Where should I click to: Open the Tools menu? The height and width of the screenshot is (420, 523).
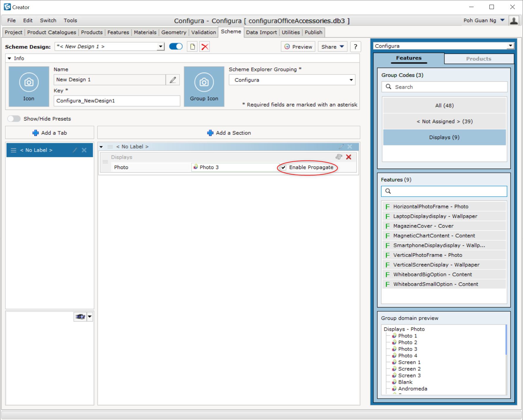click(x=70, y=20)
